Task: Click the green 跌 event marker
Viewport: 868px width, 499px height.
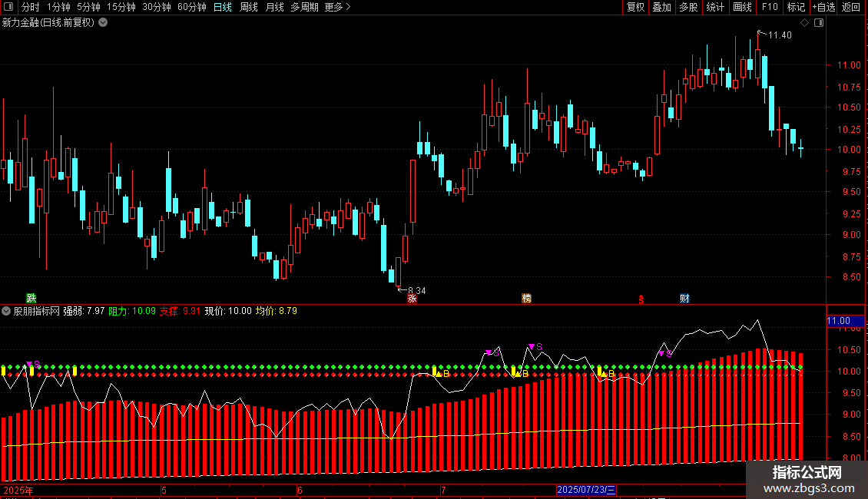Action: point(31,299)
